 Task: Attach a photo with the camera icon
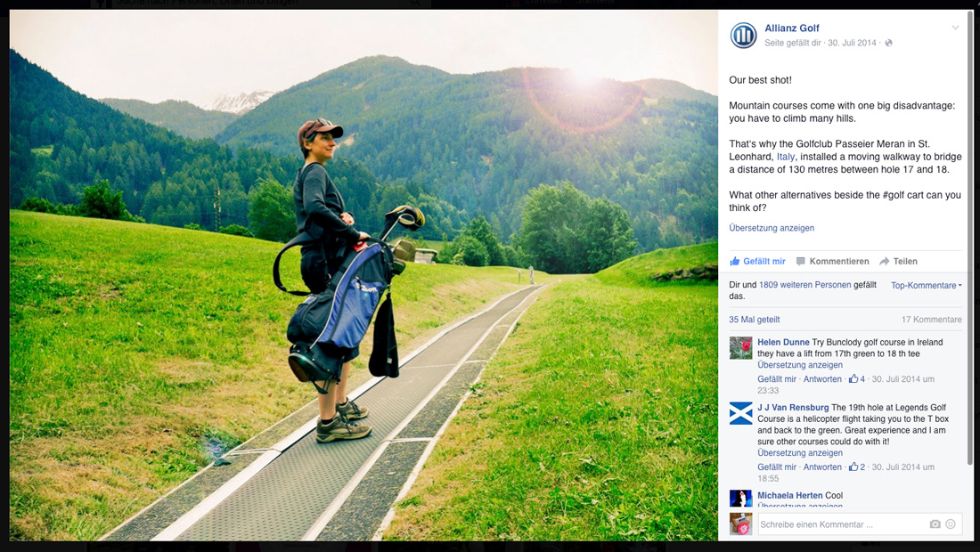tap(935, 524)
